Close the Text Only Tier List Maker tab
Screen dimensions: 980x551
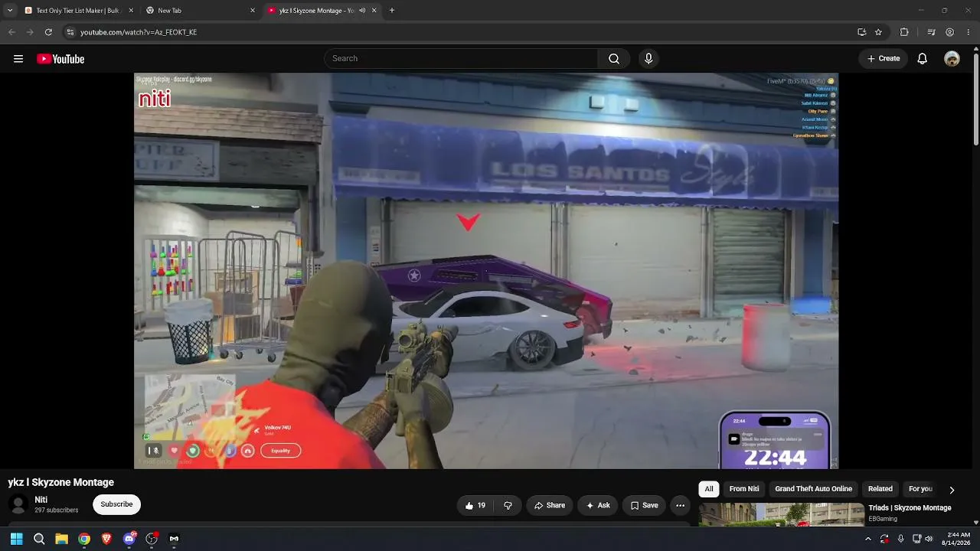[131, 11]
